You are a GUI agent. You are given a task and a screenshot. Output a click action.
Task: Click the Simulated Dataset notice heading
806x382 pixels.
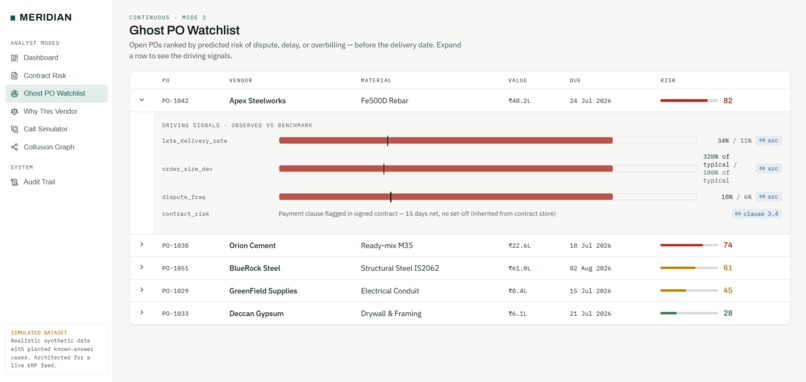click(39, 333)
